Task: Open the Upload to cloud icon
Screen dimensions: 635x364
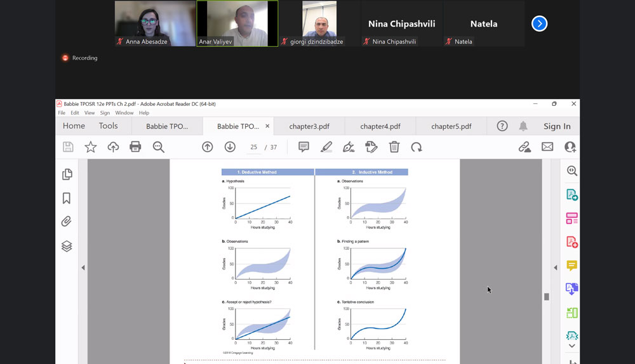Action: 113,147
